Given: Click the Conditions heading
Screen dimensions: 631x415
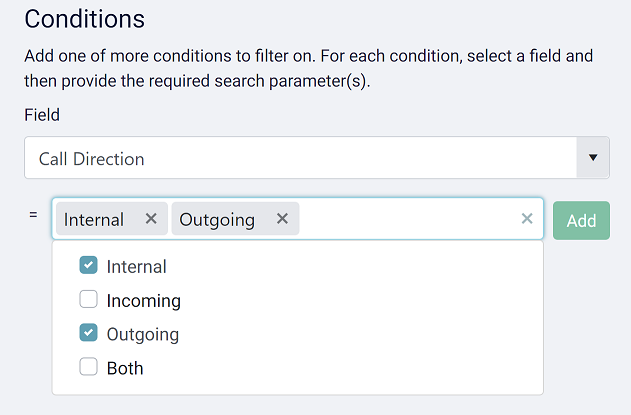Looking at the screenshot, I should coord(85,19).
